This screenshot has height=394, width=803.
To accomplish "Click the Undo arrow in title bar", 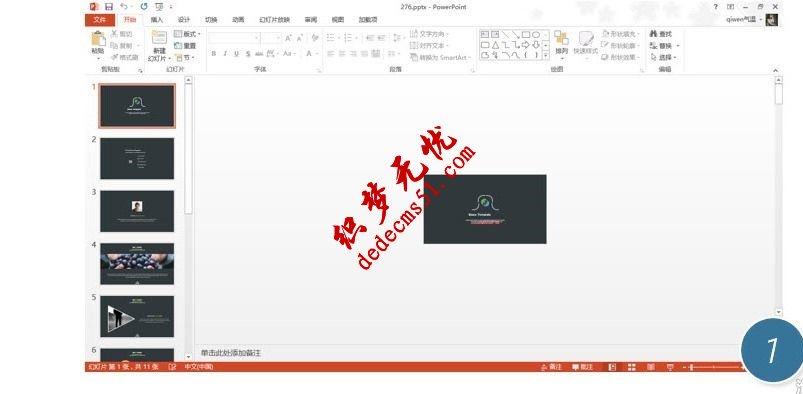I will coord(123,7).
